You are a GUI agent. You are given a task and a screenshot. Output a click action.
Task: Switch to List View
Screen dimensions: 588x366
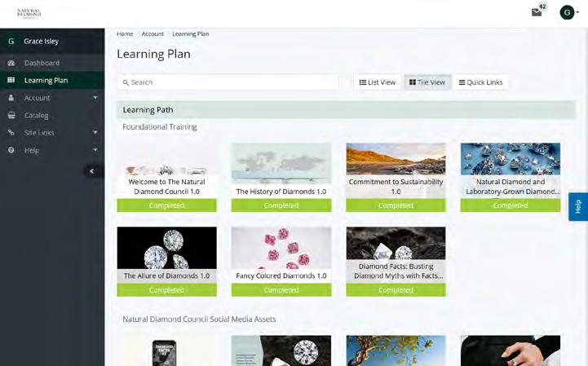pos(378,82)
